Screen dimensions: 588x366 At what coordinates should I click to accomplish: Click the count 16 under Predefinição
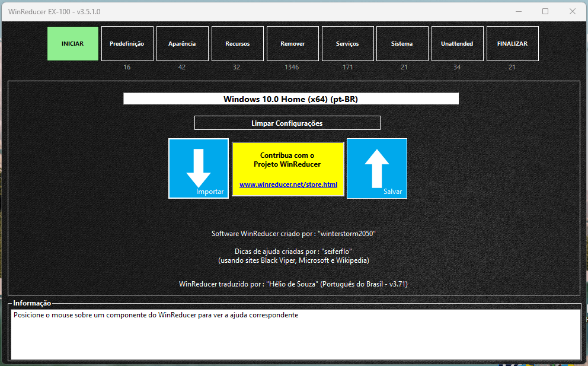(x=127, y=67)
